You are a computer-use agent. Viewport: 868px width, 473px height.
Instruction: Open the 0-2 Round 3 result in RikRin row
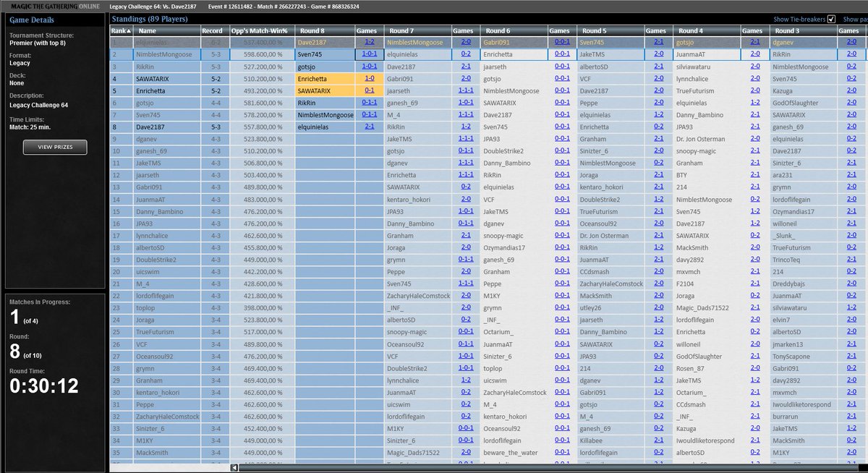(851, 67)
